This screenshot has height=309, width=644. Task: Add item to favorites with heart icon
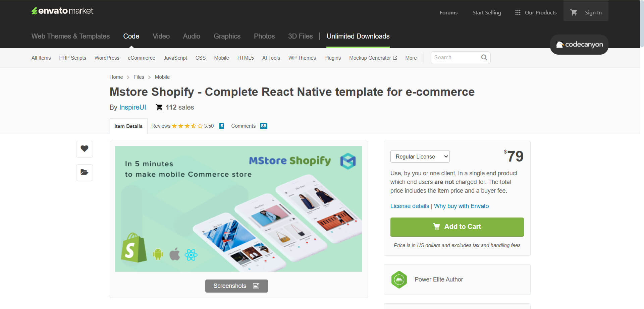coord(85,149)
